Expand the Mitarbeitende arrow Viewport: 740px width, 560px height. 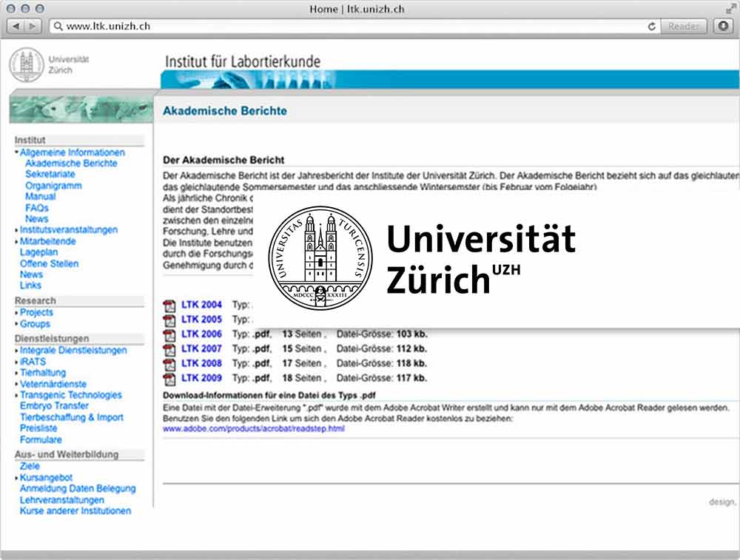point(16,242)
